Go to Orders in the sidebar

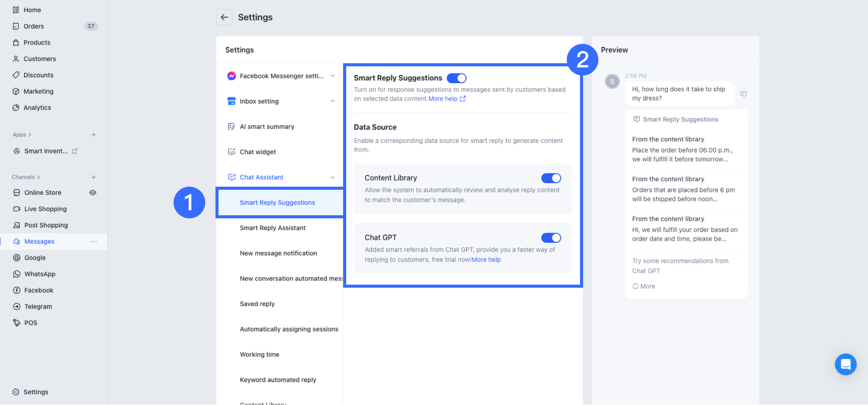(x=34, y=26)
